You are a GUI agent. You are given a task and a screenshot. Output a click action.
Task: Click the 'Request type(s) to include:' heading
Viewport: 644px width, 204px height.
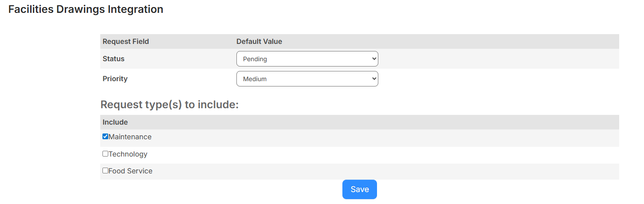(169, 105)
